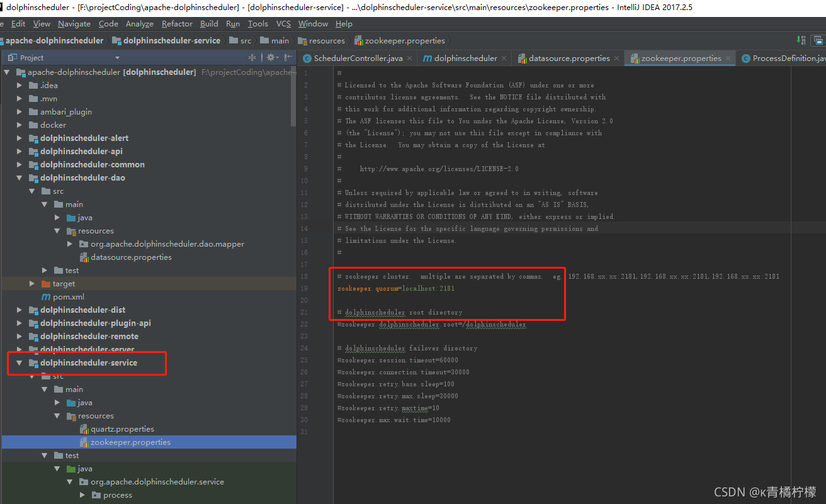The image size is (826, 504).
Task: Open the Run menu
Action: (x=233, y=24)
